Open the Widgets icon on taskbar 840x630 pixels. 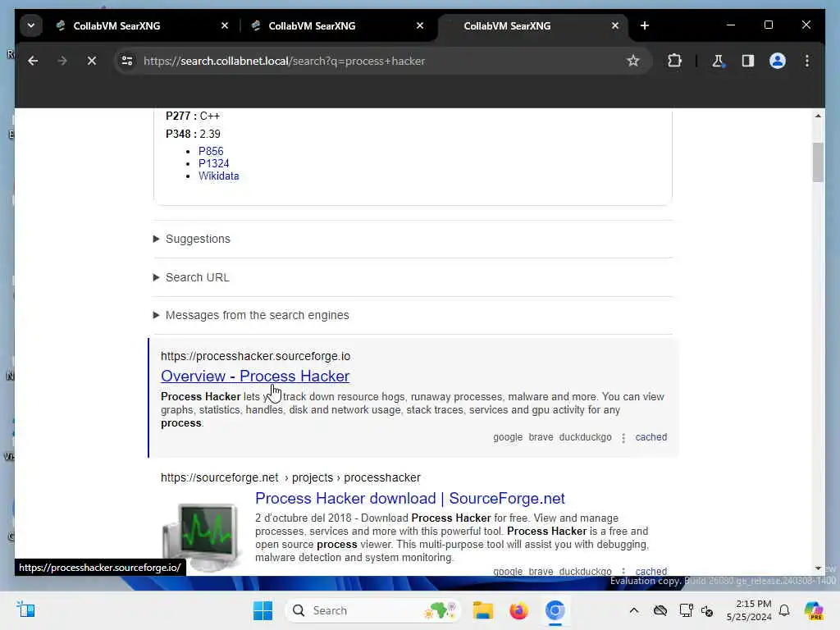[x=25, y=610]
